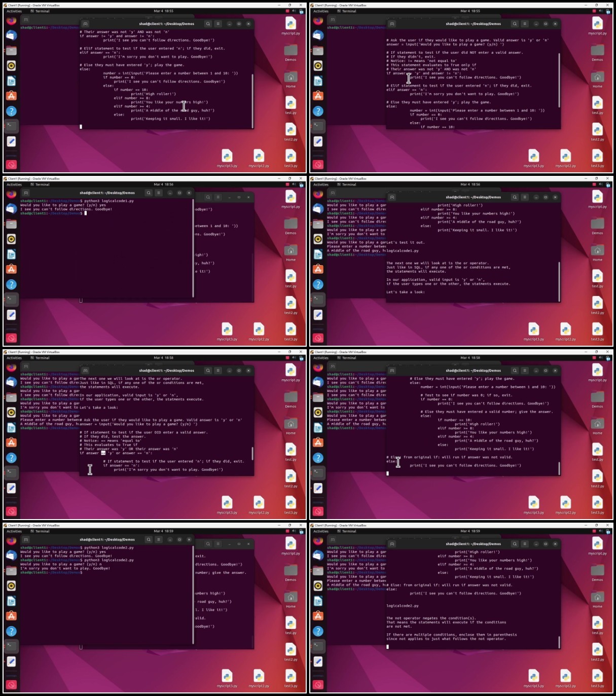Open Terminal in the bottom-right screenshot's dock
The height and width of the screenshot is (696, 616).
[x=318, y=646]
